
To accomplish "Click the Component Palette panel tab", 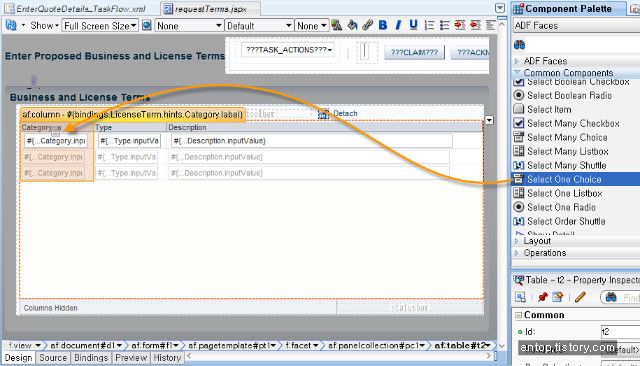I will [x=569, y=9].
